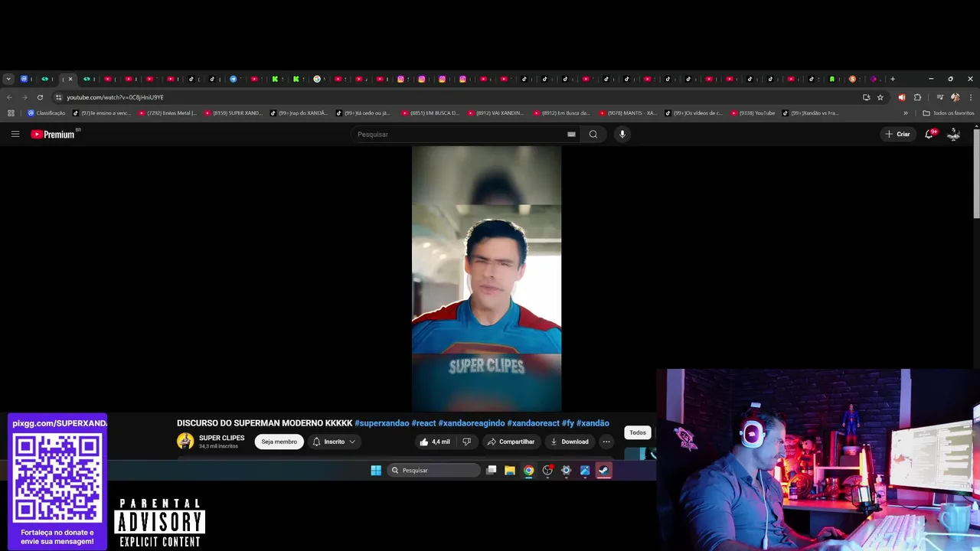Click the red extension icon in toolbar
This screenshot has height=551, width=980.
click(901, 97)
